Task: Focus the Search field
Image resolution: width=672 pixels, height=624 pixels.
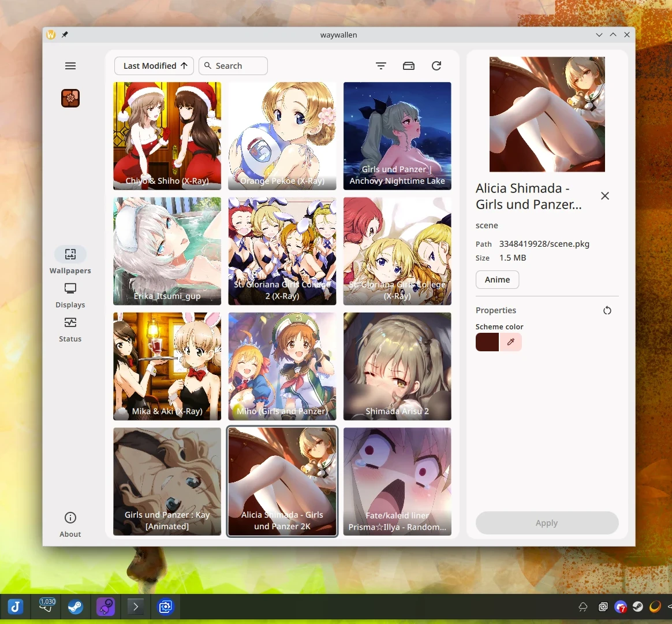Action: coord(233,66)
